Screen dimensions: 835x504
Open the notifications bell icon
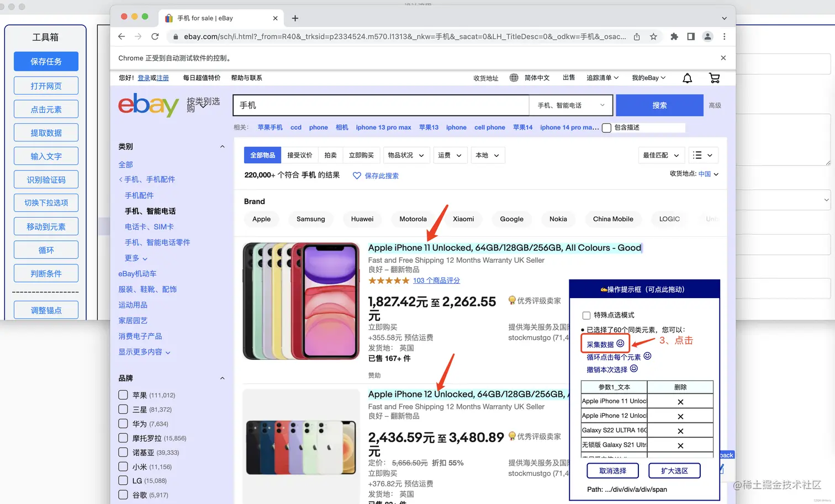[x=687, y=78]
